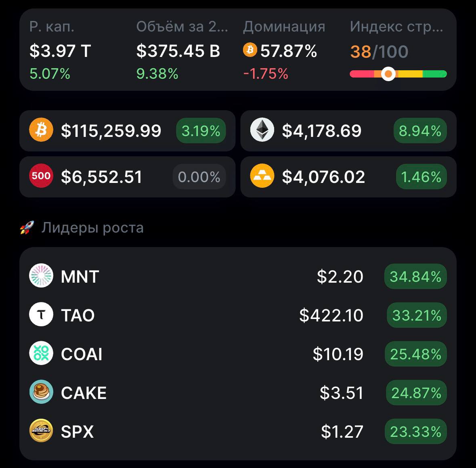The height and width of the screenshot is (468, 476).
Task: Click the small Bitcoin dominance icon
Action: [x=250, y=50]
